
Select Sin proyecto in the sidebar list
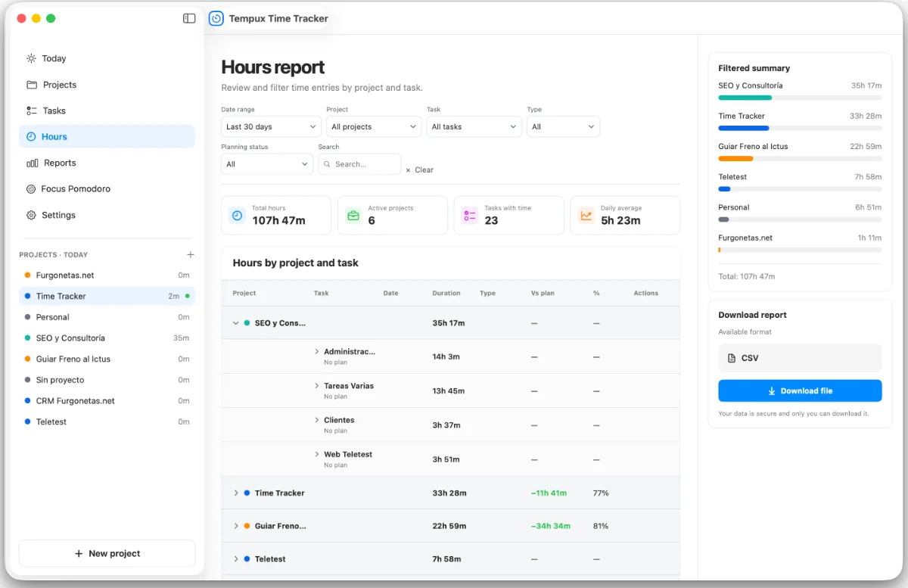pos(107,380)
